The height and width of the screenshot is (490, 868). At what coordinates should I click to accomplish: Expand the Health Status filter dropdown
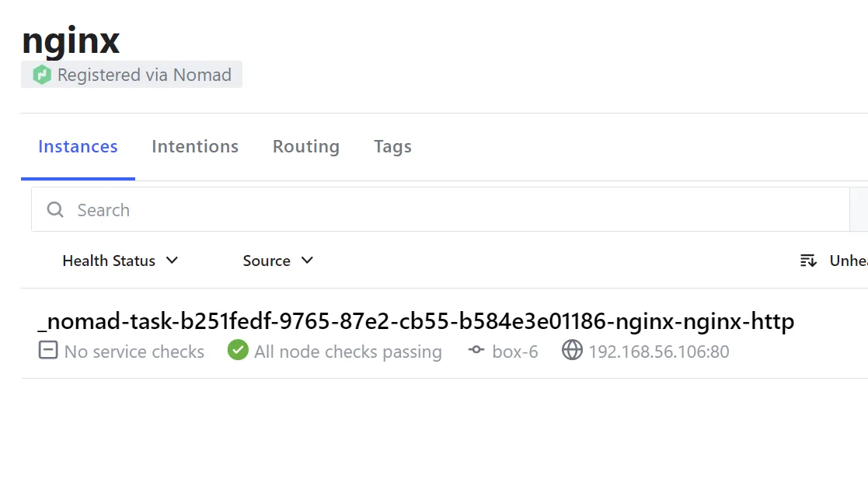coord(120,261)
